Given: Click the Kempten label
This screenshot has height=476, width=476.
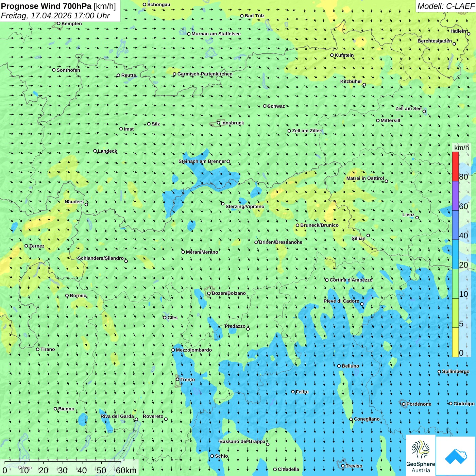Looking at the screenshot, I should [x=72, y=23].
